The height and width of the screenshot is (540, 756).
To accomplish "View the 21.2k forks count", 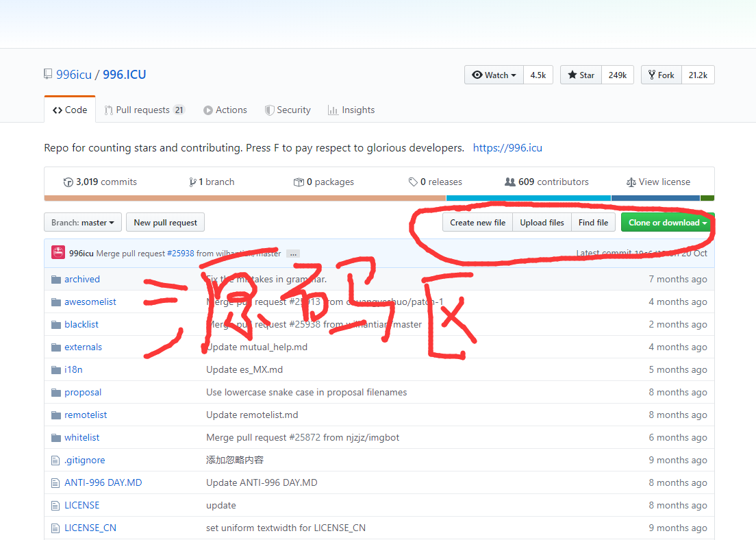I will click(x=698, y=75).
